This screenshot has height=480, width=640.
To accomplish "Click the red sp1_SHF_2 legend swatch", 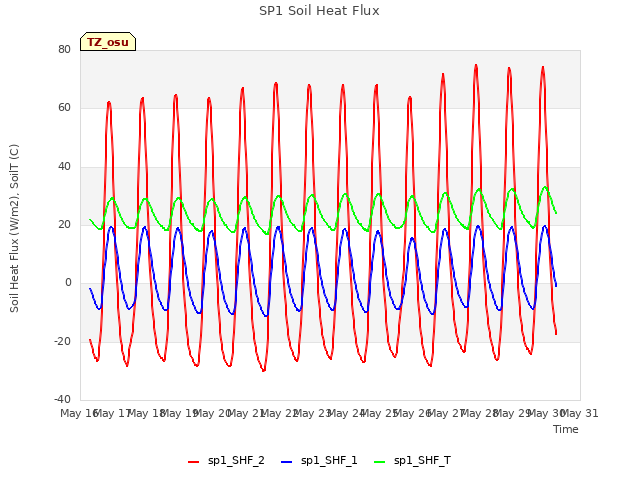I will pyautogui.click(x=193, y=462).
